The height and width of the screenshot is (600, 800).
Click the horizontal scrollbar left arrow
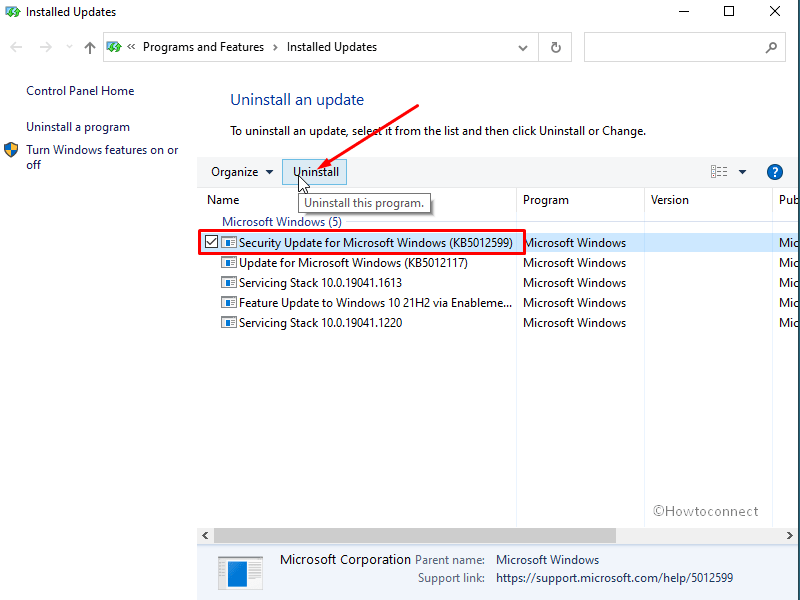[x=205, y=535]
